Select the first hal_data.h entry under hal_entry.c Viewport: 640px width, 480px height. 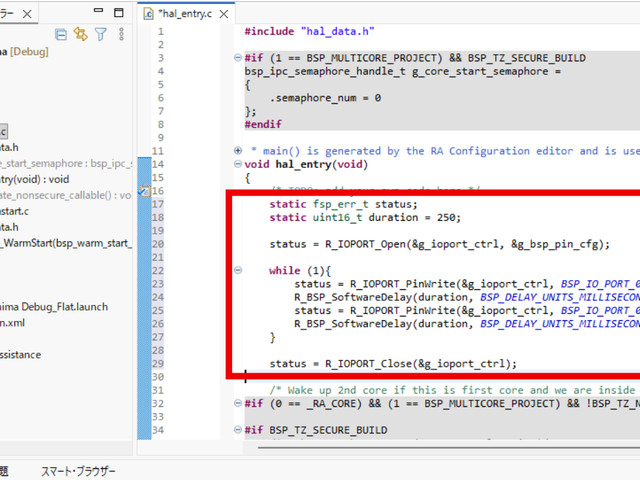pos(9,147)
